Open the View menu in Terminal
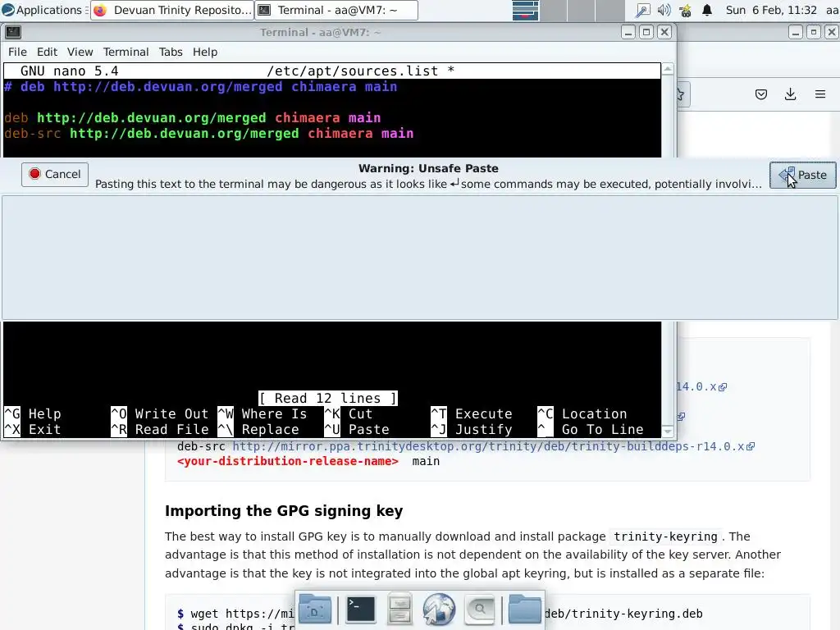The image size is (840, 630). 80,52
